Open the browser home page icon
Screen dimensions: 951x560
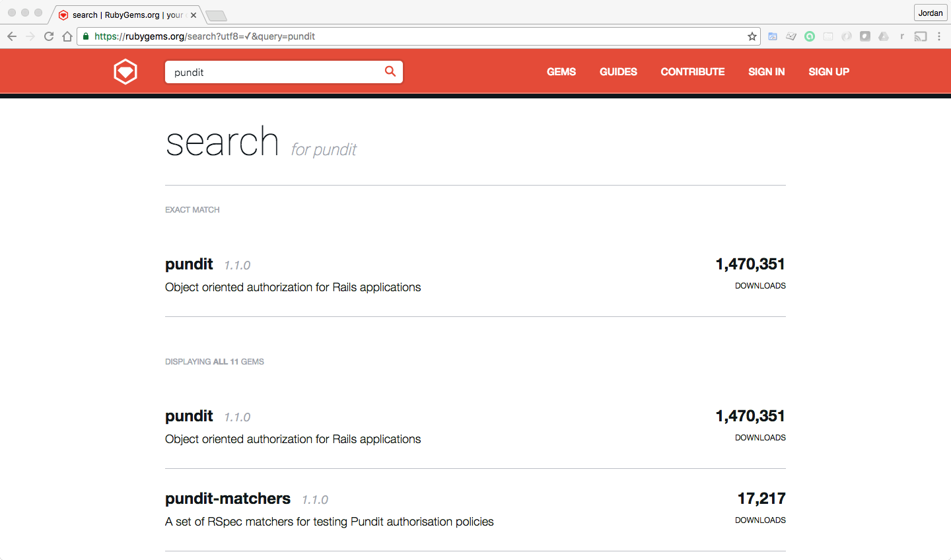tap(67, 36)
